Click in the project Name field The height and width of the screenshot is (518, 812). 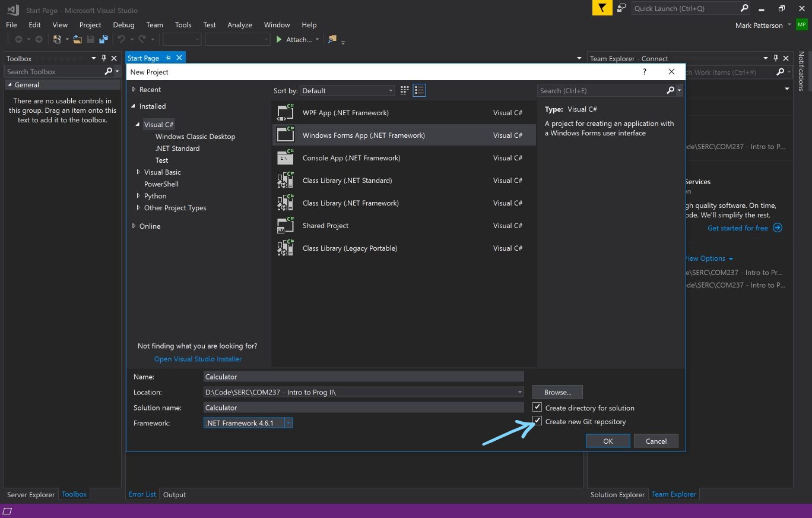point(364,376)
